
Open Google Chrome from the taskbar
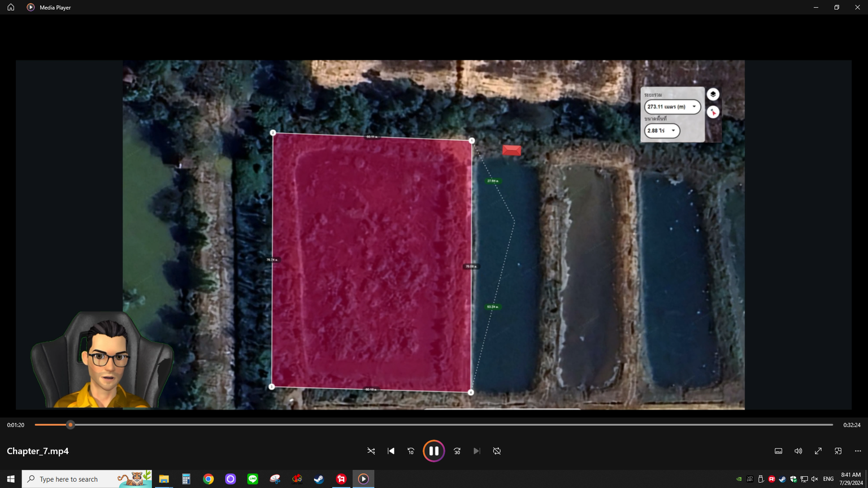[209, 479]
